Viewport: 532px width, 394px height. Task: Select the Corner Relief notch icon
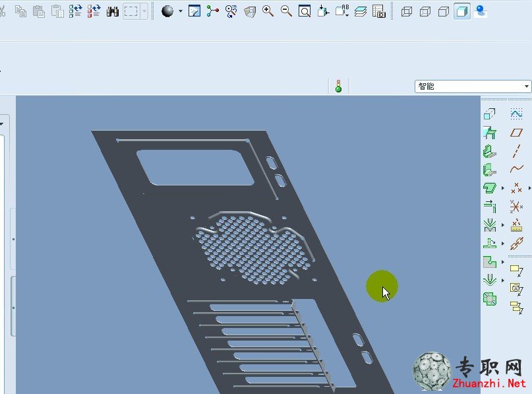(x=490, y=262)
